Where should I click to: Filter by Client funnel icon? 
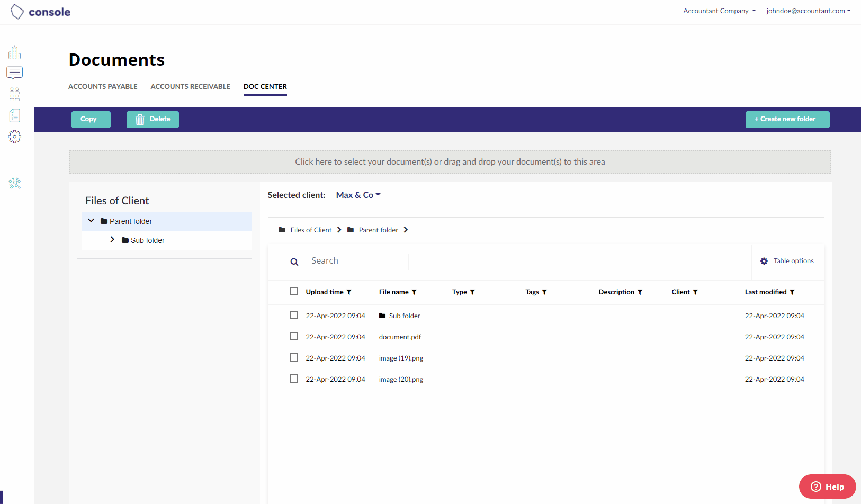tap(695, 292)
